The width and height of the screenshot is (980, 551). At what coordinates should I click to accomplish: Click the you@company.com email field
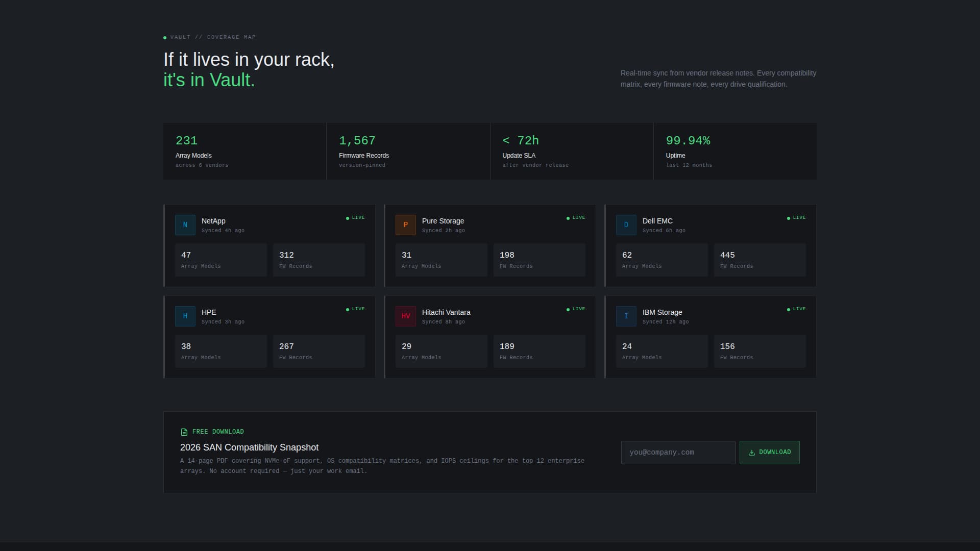(678, 453)
